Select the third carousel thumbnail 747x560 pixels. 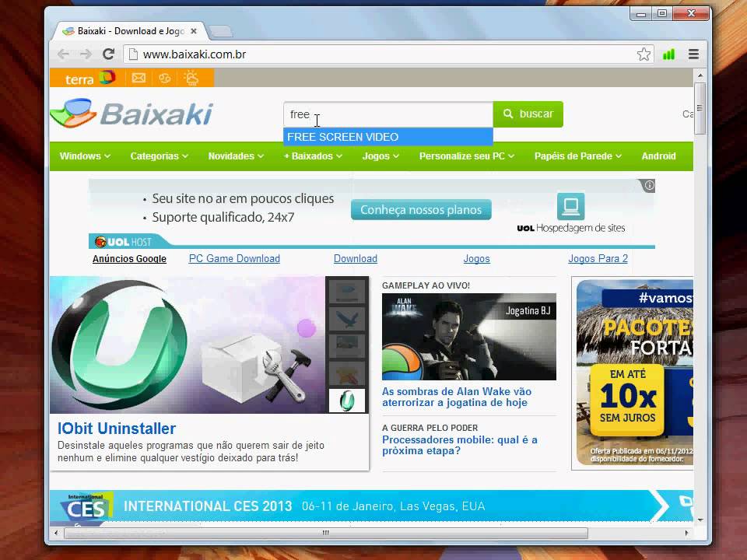click(x=347, y=345)
